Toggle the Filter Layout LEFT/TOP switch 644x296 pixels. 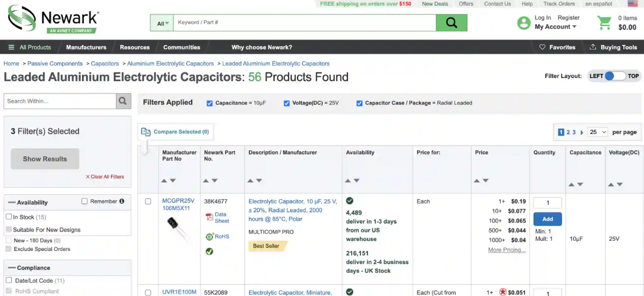click(614, 76)
